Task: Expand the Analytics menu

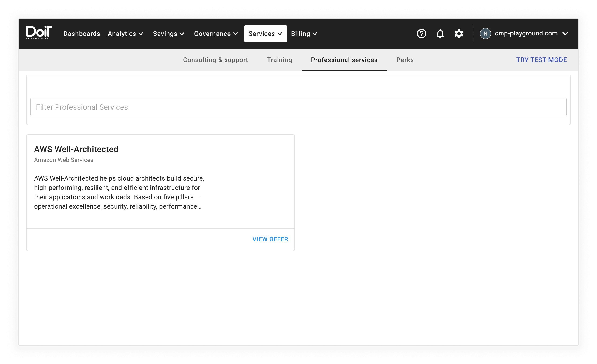Action: tap(125, 34)
